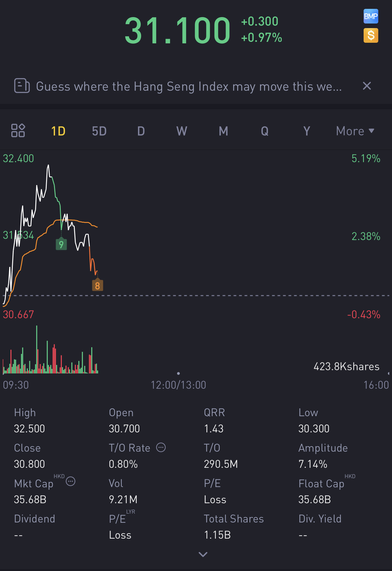392x571 pixels.
Task: Tap the blue BMP quote badge
Action: click(371, 16)
